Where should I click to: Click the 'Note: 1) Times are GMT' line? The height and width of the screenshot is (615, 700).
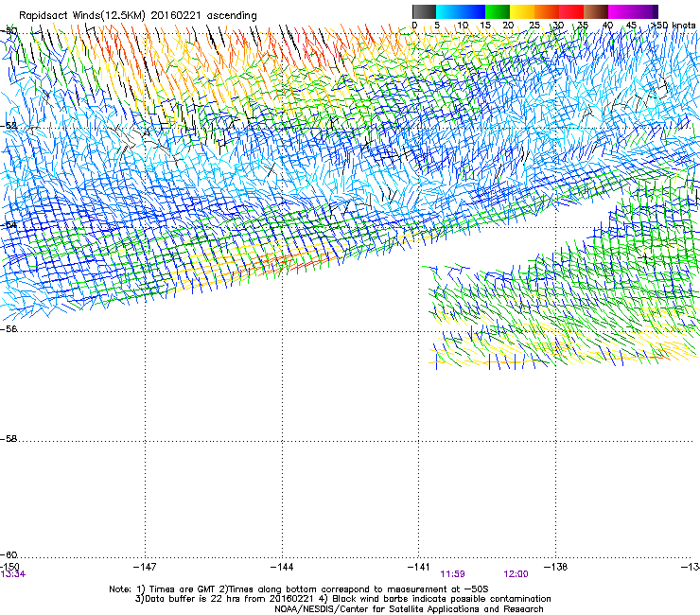point(299,589)
